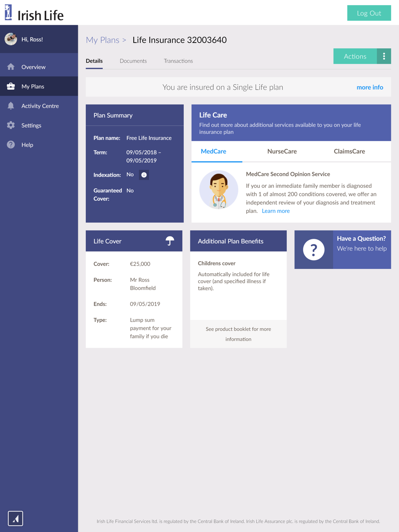
Task: Click the Log Out button
Action: click(x=369, y=13)
